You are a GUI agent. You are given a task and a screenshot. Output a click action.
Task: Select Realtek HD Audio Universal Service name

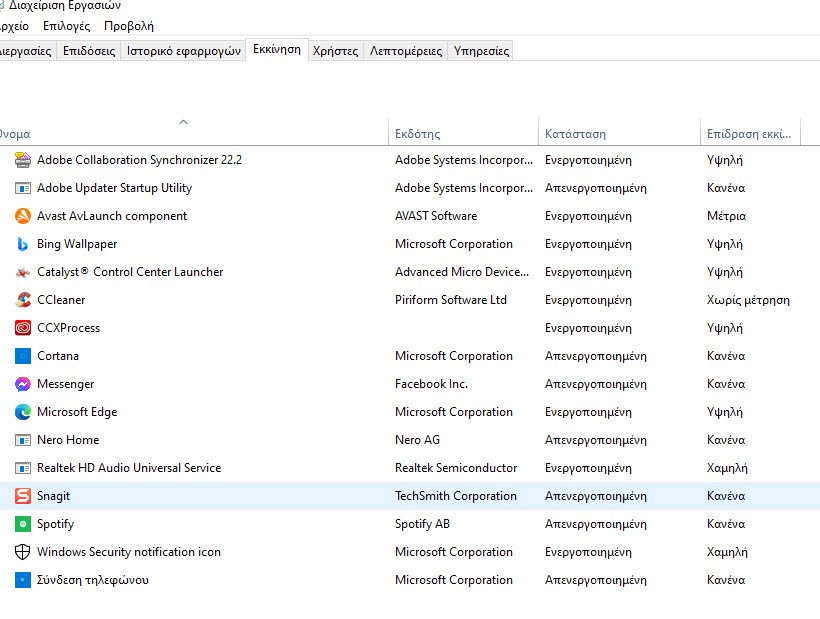coord(129,468)
